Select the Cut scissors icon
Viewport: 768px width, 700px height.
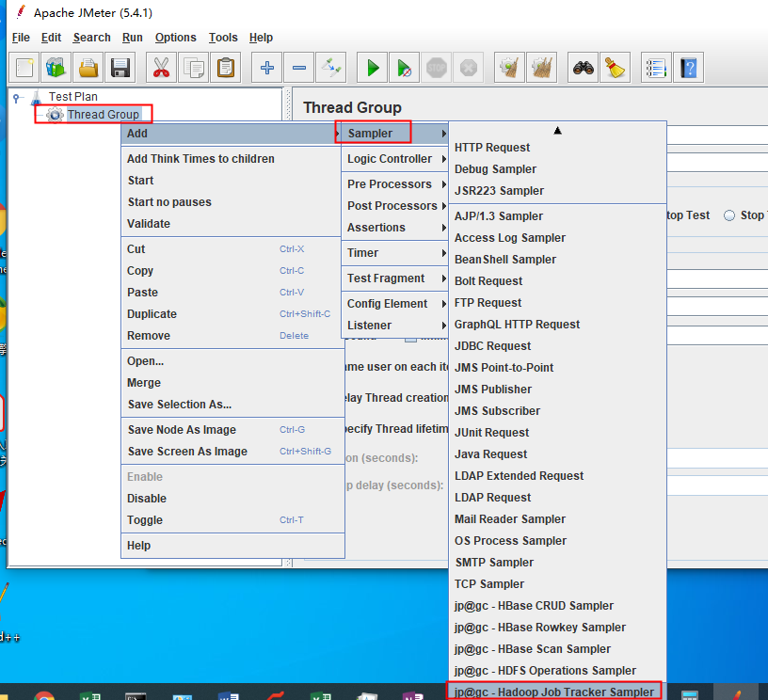click(161, 67)
